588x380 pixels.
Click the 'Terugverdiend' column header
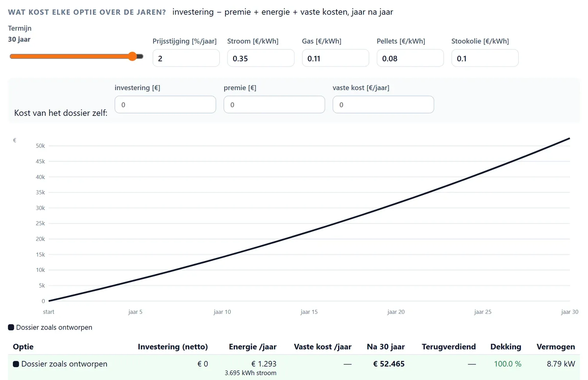pos(449,347)
